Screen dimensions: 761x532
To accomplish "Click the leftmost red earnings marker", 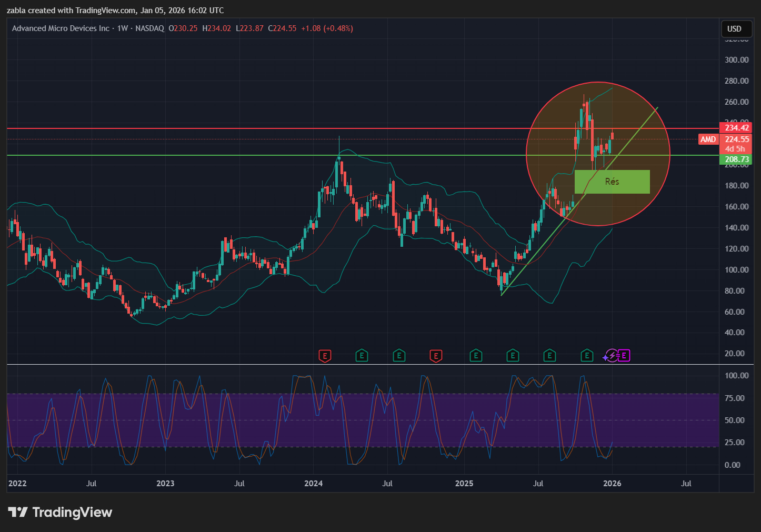I will [325, 356].
